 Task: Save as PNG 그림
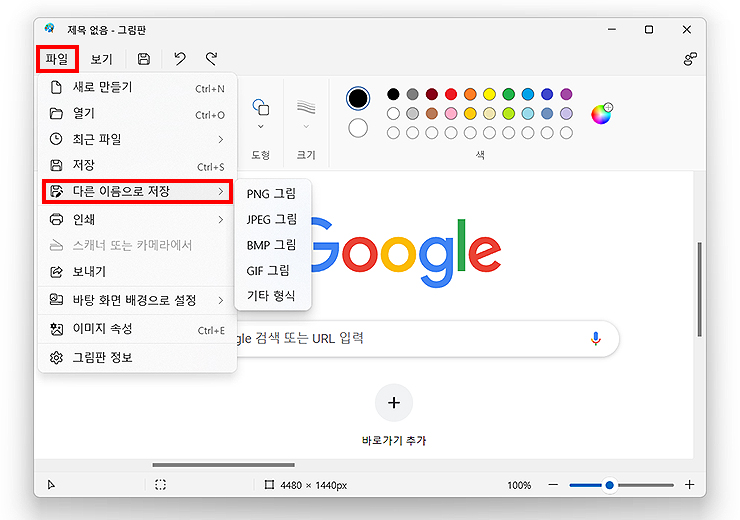tap(273, 194)
